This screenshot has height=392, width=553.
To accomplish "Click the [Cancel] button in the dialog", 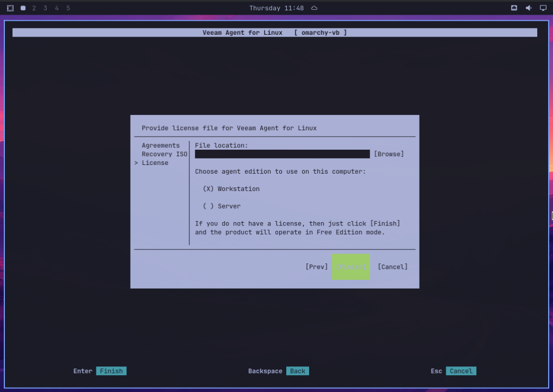I will click(392, 267).
